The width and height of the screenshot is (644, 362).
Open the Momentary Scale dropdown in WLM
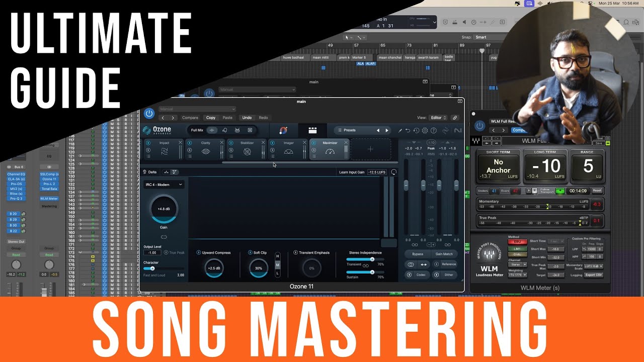pyautogui.click(x=594, y=266)
